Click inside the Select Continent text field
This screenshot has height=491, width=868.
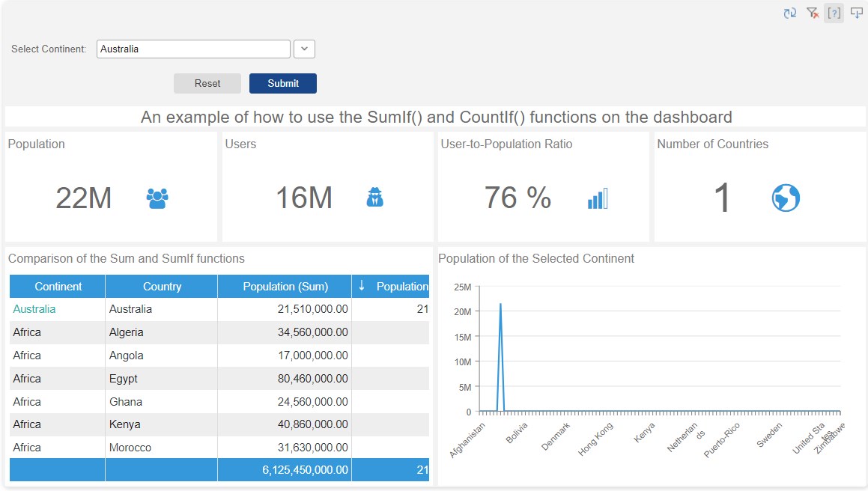coord(192,49)
